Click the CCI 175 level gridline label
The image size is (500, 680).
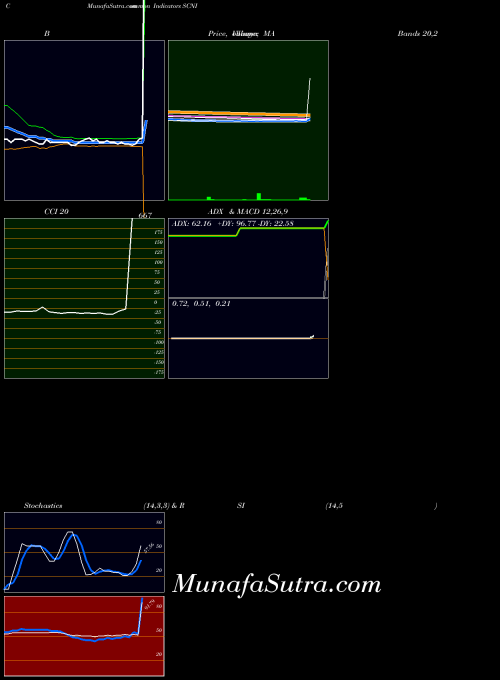[x=158, y=232]
